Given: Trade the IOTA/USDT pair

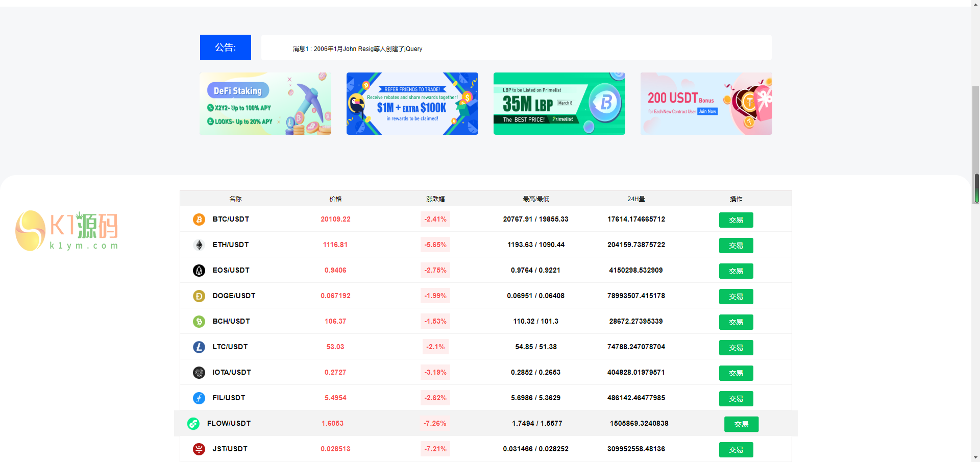Looking at the screenshot, I should click(736, 373).
